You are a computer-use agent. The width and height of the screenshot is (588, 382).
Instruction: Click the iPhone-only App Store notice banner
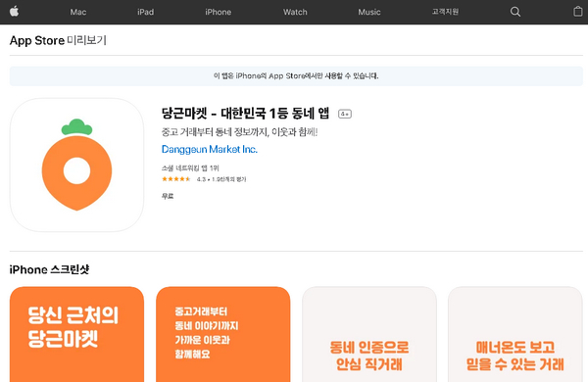[296, 76]
